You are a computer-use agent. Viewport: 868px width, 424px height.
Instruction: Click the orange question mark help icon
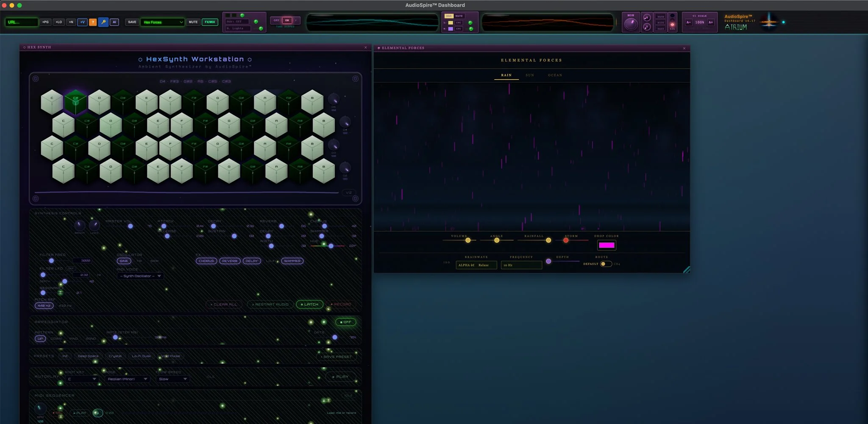pos(93,22)
